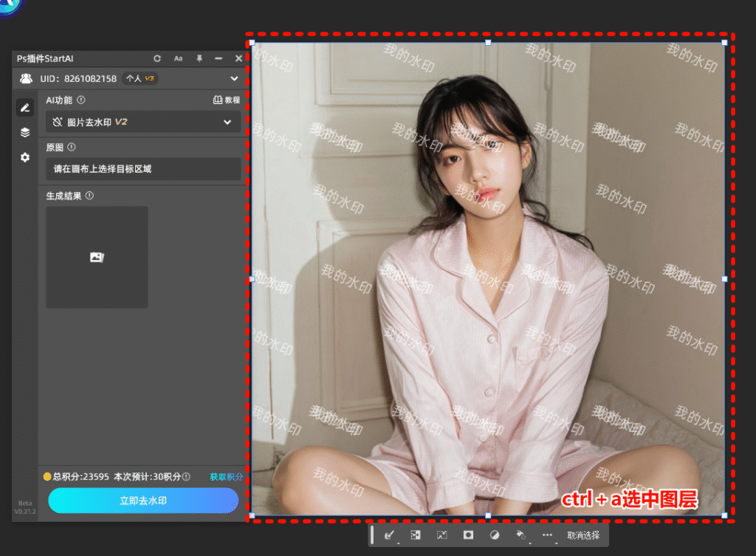Click info icon next to 原图
Viewport: 756px width, 556px height.
pos(72,147)
